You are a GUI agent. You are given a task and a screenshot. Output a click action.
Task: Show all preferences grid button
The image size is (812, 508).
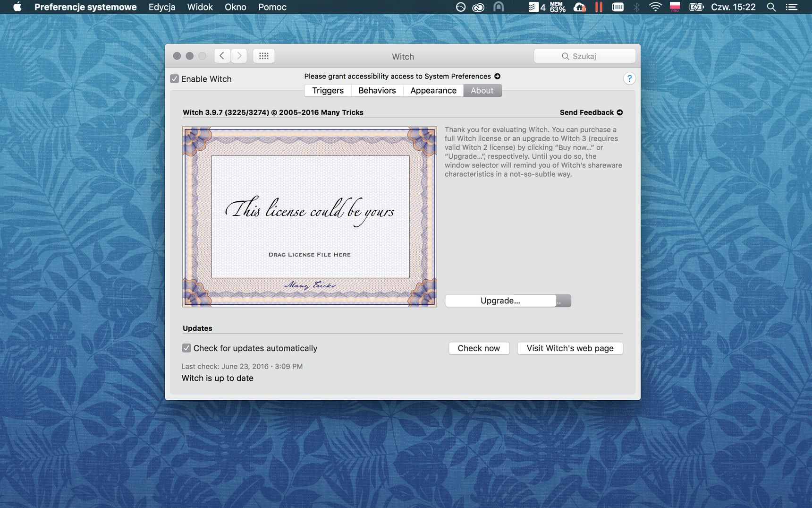(264, 56)
